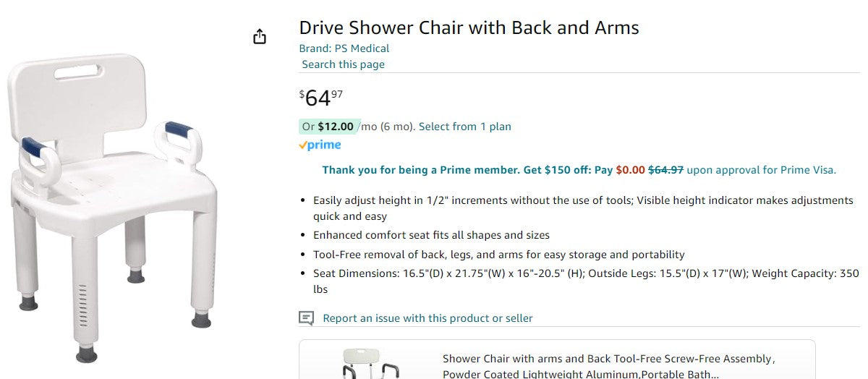Viewport: 868px width, 379px height.
Task: Click the $12.00 monthly payment badge
Action: point(329,127)
